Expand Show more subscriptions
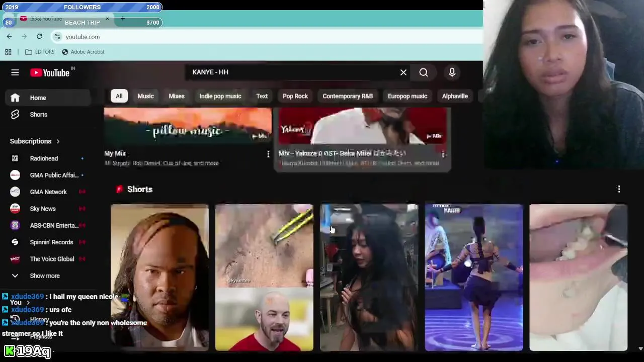Viewport: 644px width, 362px height. [x=48, y=276]
